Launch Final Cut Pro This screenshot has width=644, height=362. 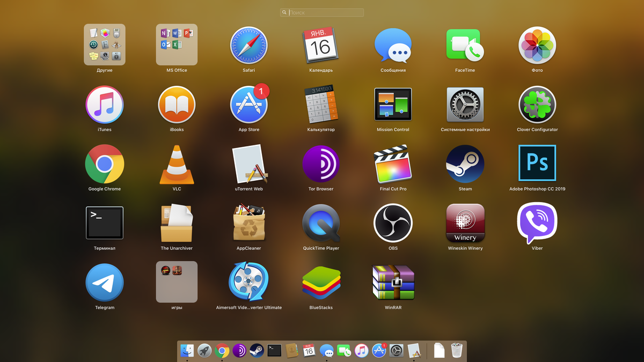point(393,164)
